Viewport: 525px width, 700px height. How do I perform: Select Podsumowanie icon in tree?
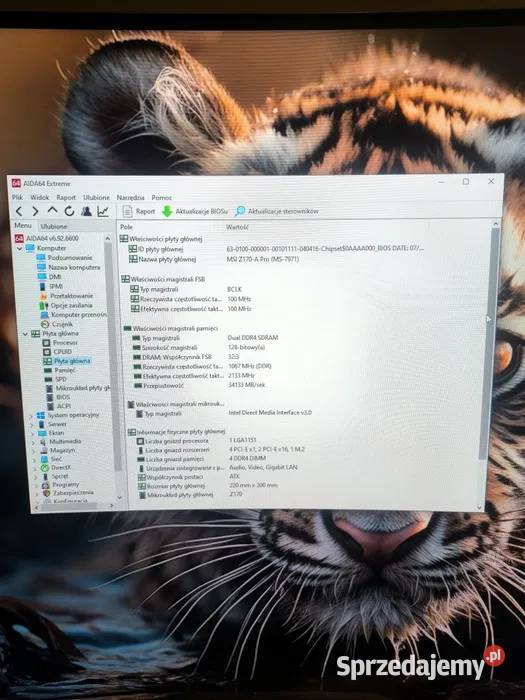(42, 258)
